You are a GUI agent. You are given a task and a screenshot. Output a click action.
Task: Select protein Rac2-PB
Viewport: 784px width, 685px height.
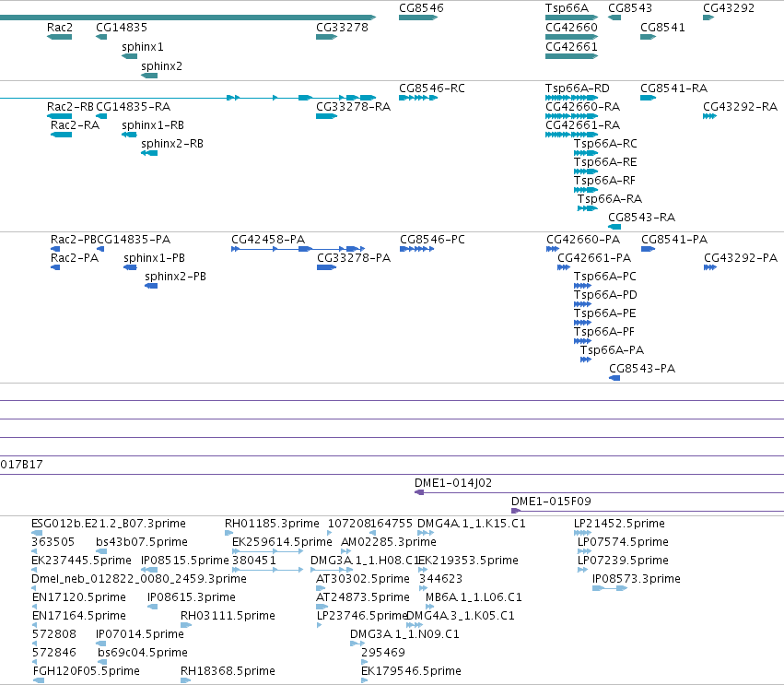coord(55,249)
